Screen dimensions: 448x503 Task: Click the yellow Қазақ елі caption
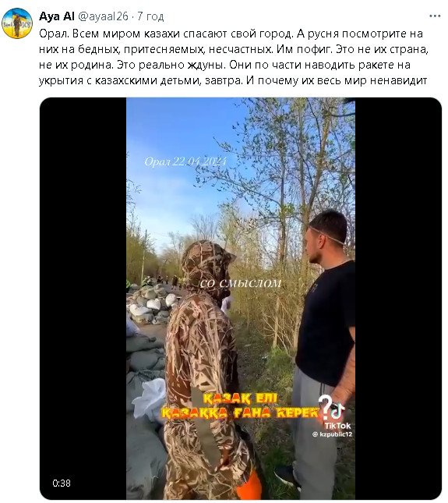240,406
